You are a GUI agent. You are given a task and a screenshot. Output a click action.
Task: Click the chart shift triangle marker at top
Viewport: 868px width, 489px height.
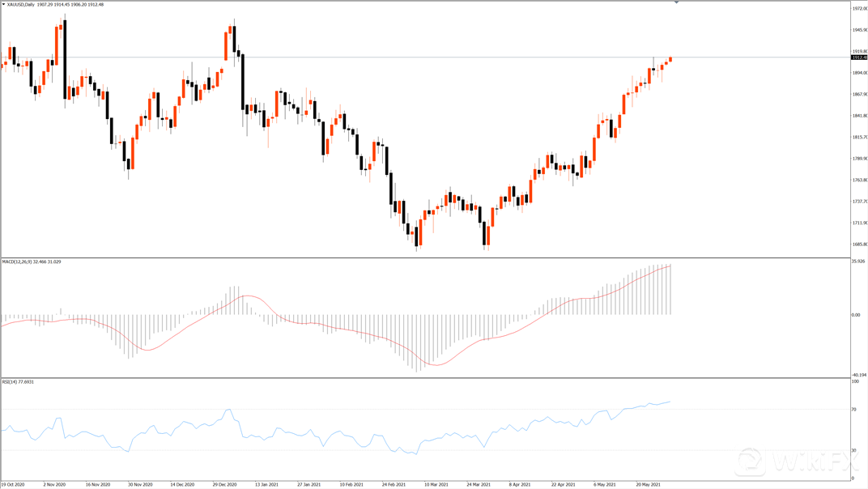pyautogui.click(x=677, y=3)
